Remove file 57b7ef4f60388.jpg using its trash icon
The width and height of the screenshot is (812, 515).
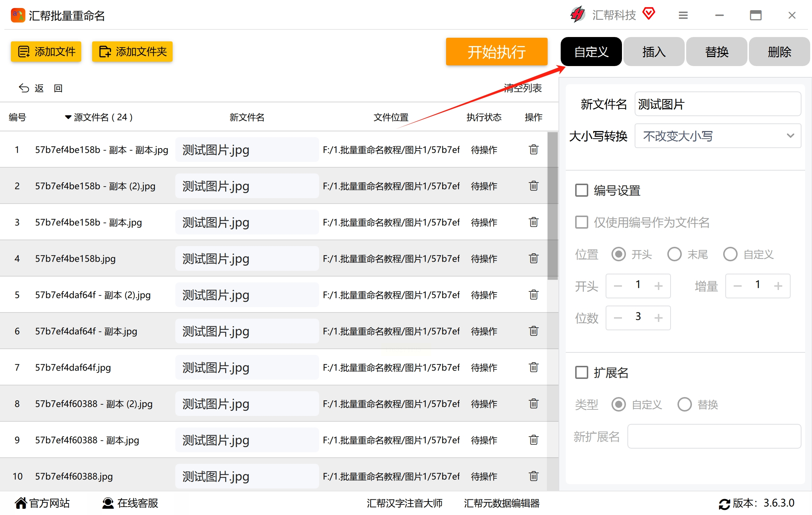click(533, 476)
